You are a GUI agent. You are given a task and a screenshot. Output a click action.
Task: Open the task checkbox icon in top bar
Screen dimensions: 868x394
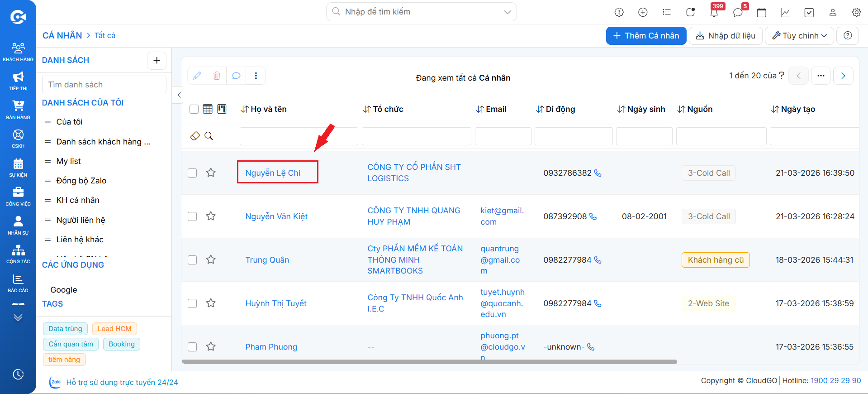809,12
